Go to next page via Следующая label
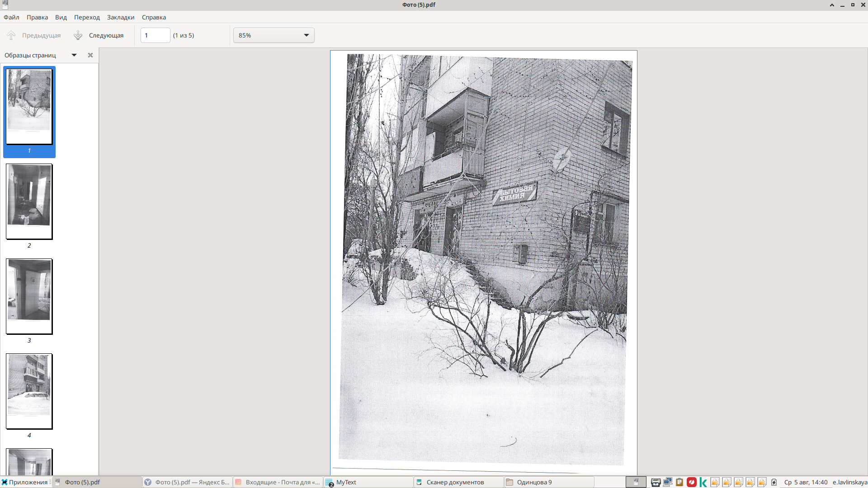The height and width of the screenshot is (488, 868). coord(106,35)
